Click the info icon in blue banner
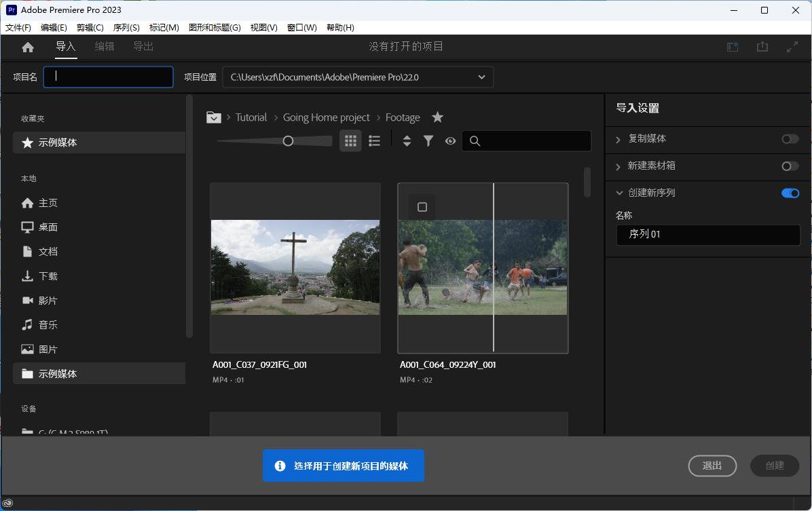The width and height of the screenshot is (812, 511). click(x=280, y=466)
